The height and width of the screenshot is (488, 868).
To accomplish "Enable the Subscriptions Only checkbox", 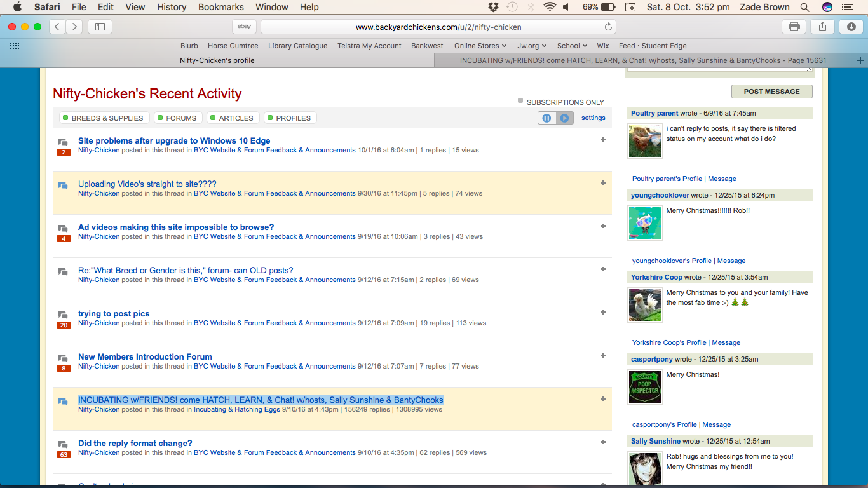I will point(521,101).
